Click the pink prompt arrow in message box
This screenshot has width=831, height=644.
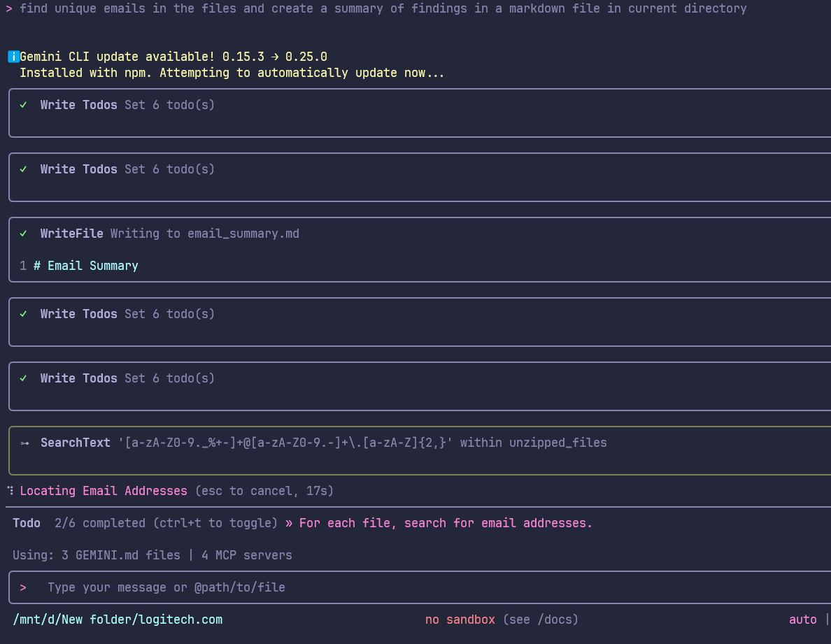click(x=23, y=587)
